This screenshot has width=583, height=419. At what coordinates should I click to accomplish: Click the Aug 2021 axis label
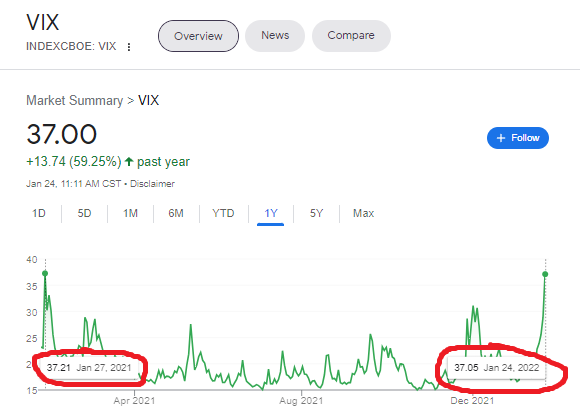301,401
